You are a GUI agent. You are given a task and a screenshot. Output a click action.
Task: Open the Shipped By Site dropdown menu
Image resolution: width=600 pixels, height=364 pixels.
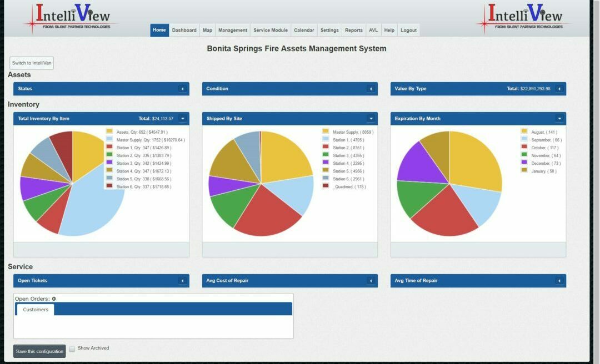point(371,118)
